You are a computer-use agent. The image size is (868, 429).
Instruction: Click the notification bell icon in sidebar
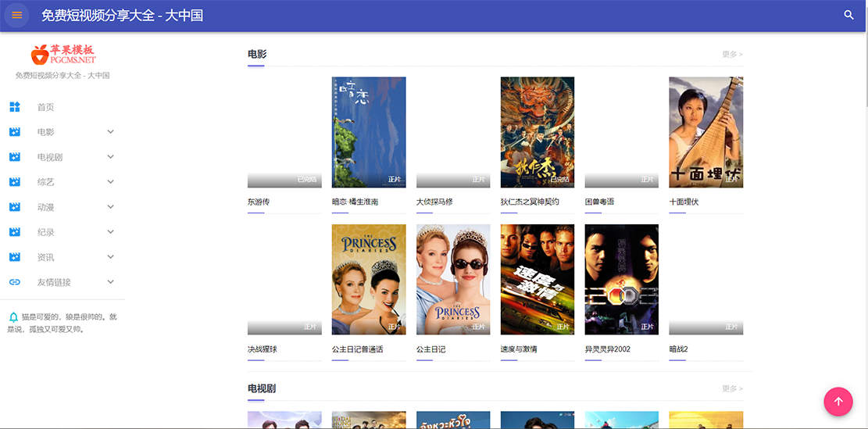pos(13,317)
